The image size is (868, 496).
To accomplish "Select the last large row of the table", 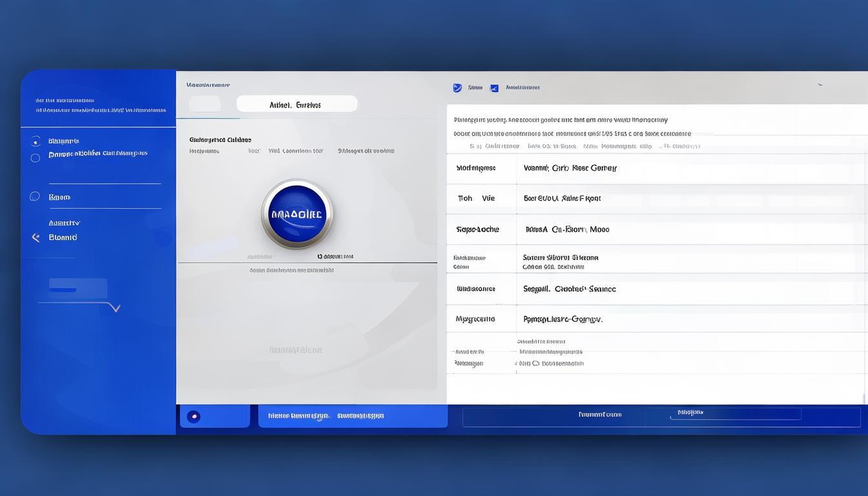I will (657, 319).
